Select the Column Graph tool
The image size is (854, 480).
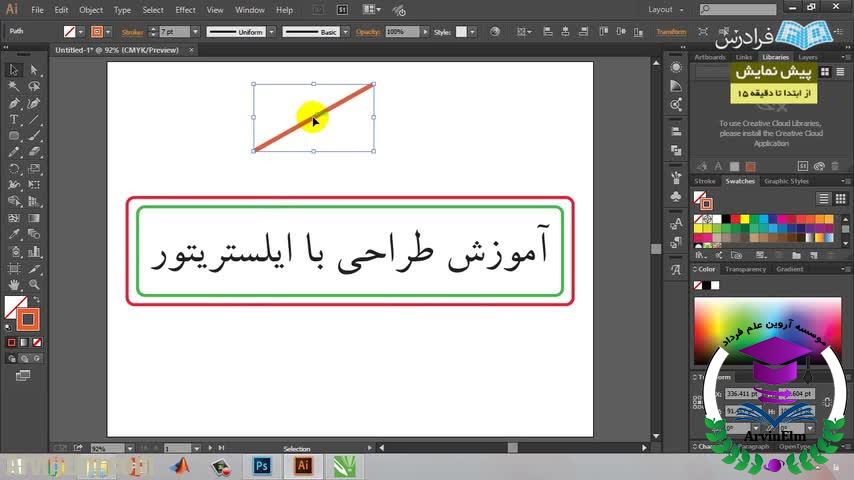click(x=34, y=252)
